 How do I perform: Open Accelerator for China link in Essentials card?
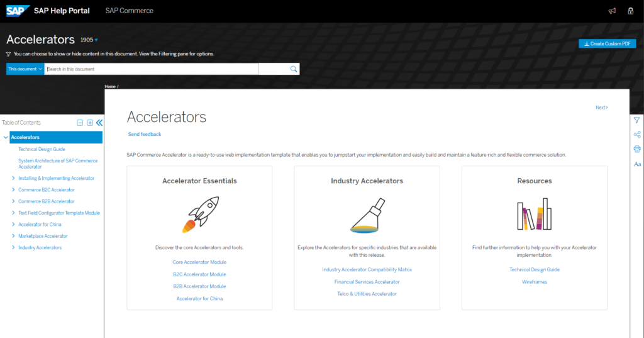click(199, 298)
